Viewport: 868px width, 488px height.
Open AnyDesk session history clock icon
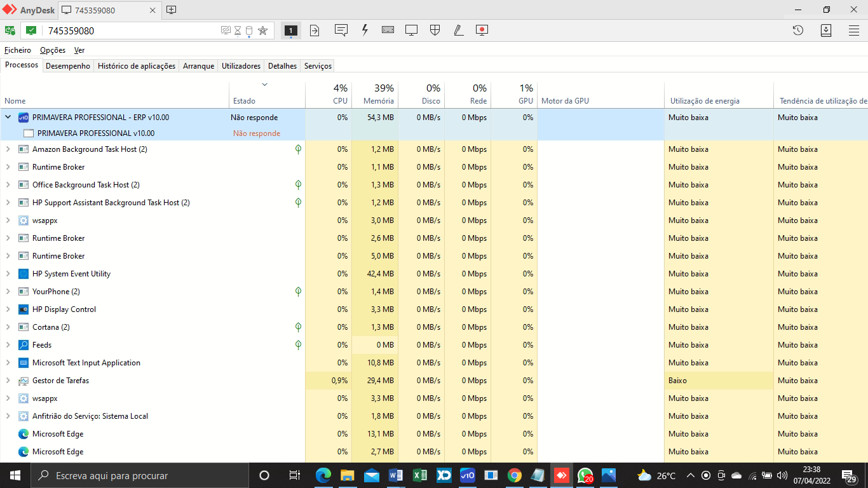(x=798, y=30)
